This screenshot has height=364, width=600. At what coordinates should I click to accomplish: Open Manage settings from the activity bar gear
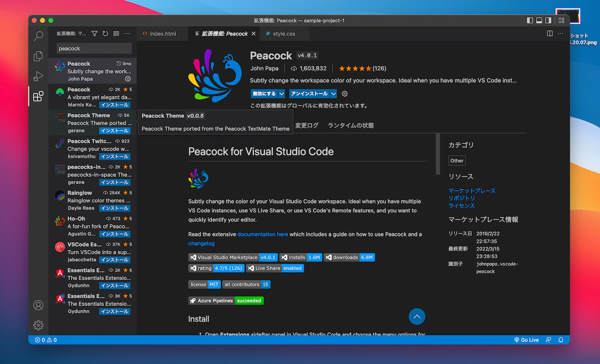[x=38, y=325]
